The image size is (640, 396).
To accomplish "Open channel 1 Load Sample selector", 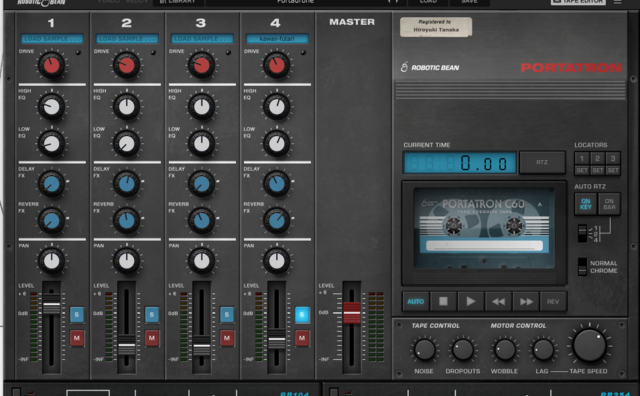I will 52,39.
